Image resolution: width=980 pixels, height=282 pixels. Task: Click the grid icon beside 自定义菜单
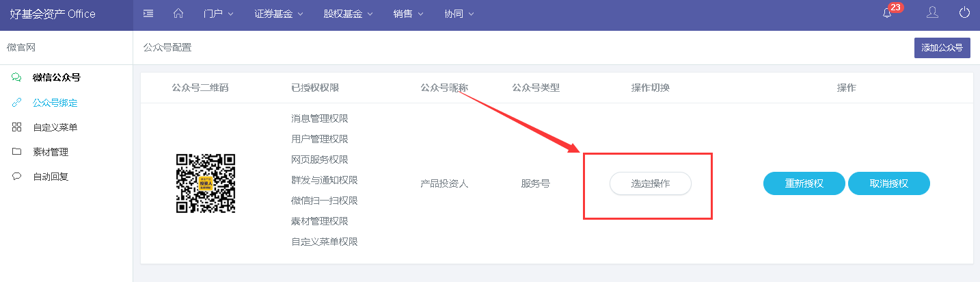tap(16, 127)
